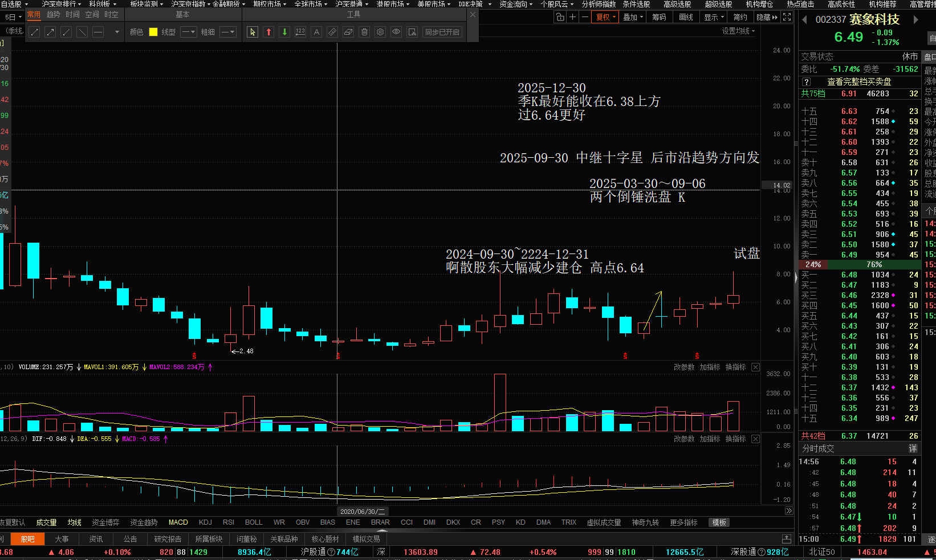Switch to the 趋势 drawing tab

tap(53, 15)
